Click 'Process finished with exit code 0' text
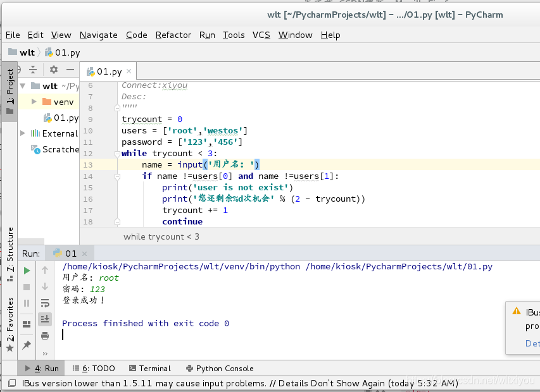Image resolution: width=540 pixels, height=392 pixels. click(x=146, y=323)
